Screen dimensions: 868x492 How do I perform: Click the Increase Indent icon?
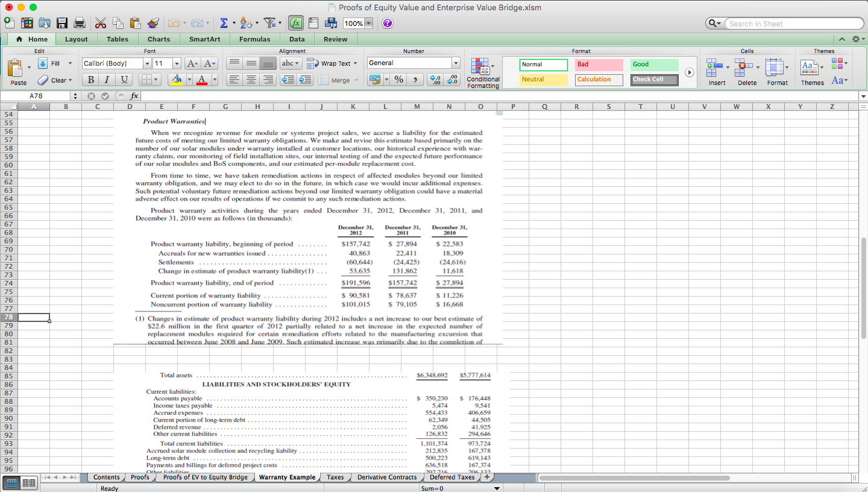(305, 80)
